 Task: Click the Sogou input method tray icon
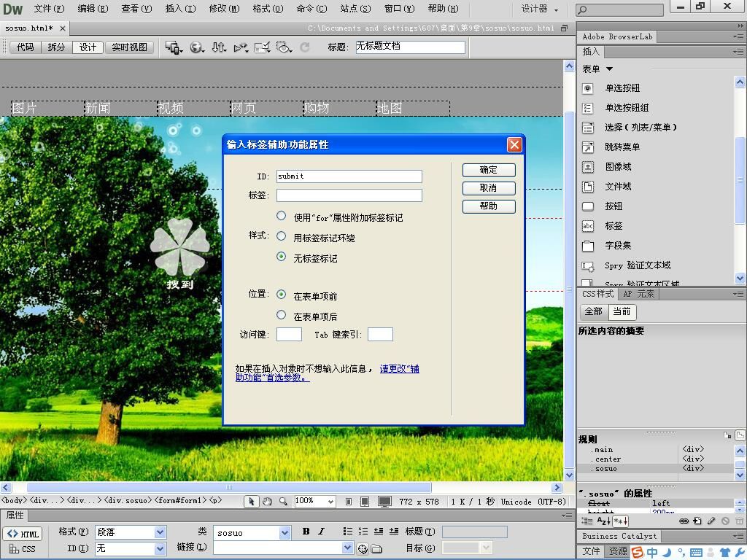tap(638, 553)
